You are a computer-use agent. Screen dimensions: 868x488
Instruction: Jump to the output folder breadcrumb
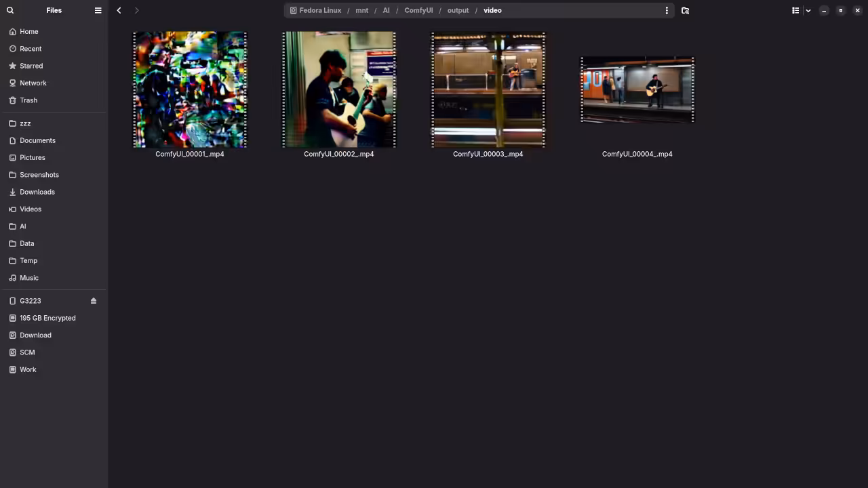pos(458,10)
